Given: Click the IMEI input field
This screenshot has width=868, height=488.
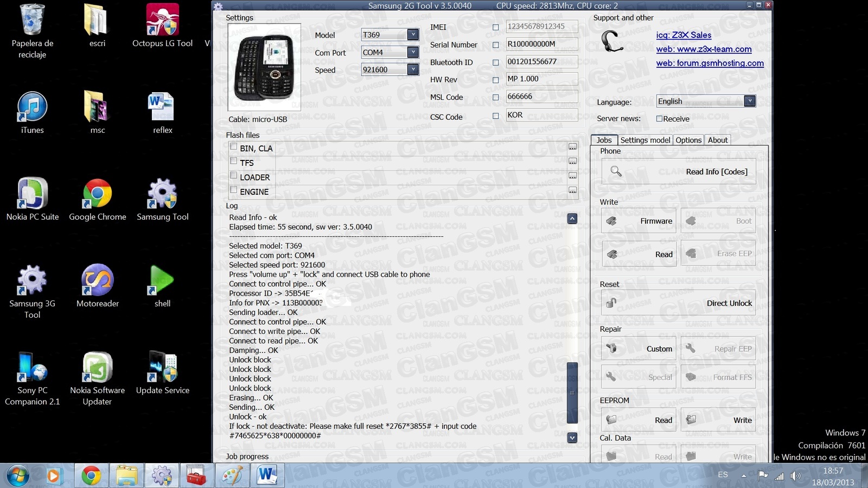Looking at the screenshot, I should coord(541,27).
